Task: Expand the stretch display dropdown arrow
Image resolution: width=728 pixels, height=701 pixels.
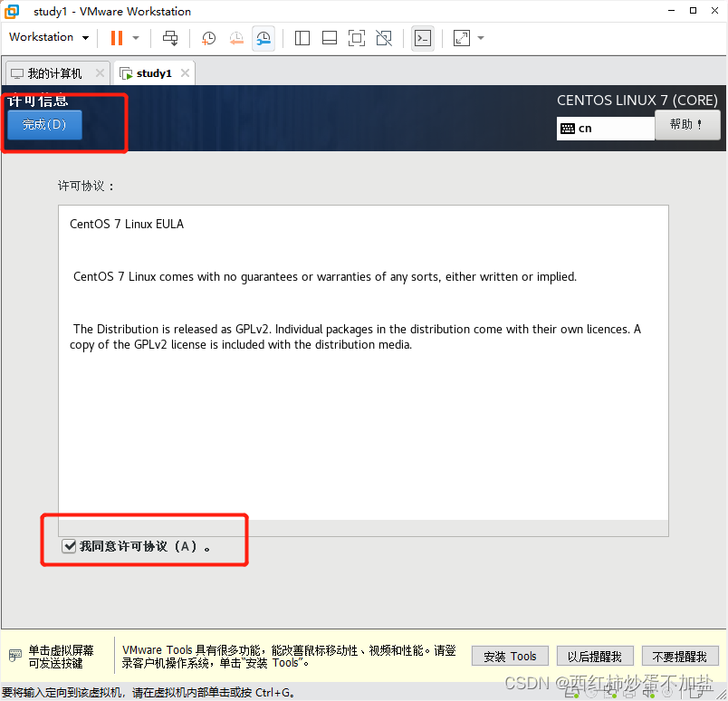Action: click(x=481, y=38)
